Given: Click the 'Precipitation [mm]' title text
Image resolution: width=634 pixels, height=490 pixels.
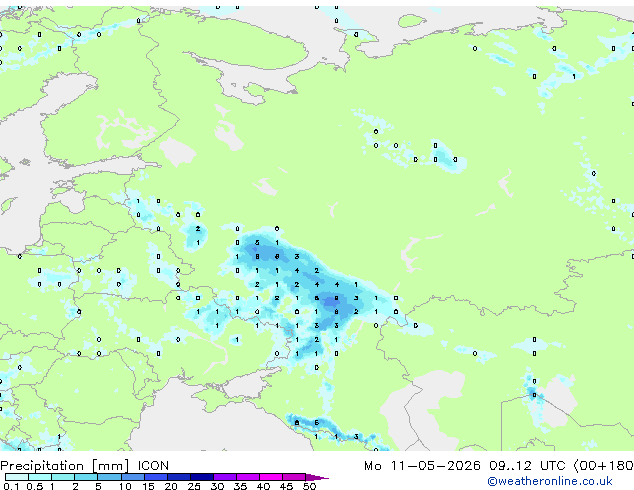Looking at the screenshot, I should pos(65,466).
